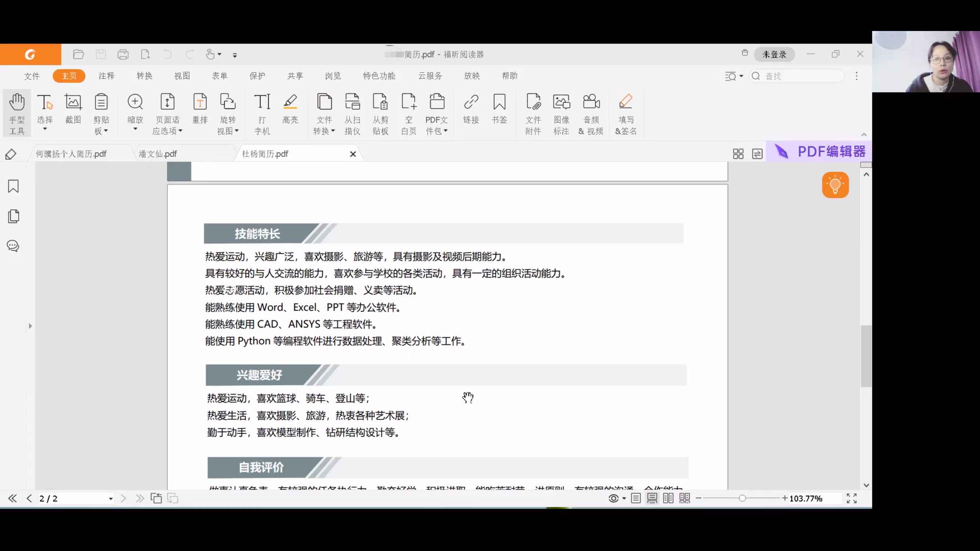This screenshot has height=551, width=980.
Task: Open the 注释 (Comment) ribbon tab
Action: (106, 76)
